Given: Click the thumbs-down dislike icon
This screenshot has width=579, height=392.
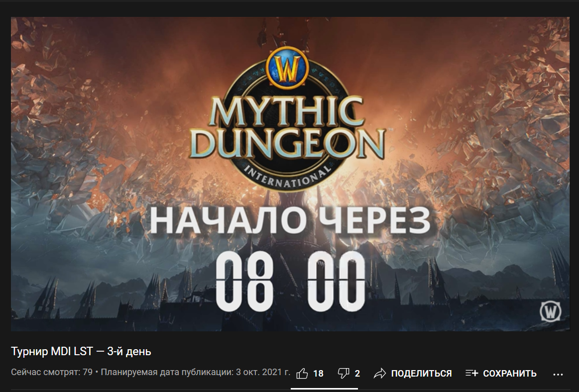Looking at the screenshot, I should (344, 373).
